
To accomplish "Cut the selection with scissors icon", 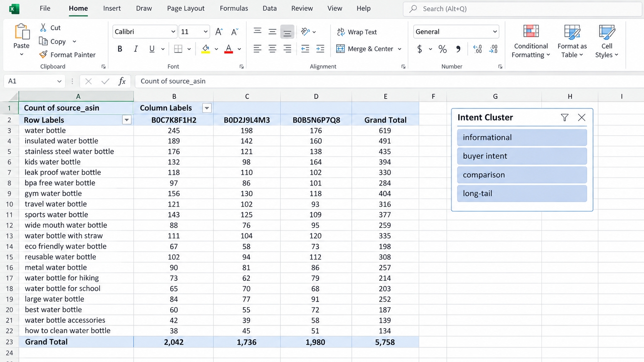I will [x=43, y=27].
